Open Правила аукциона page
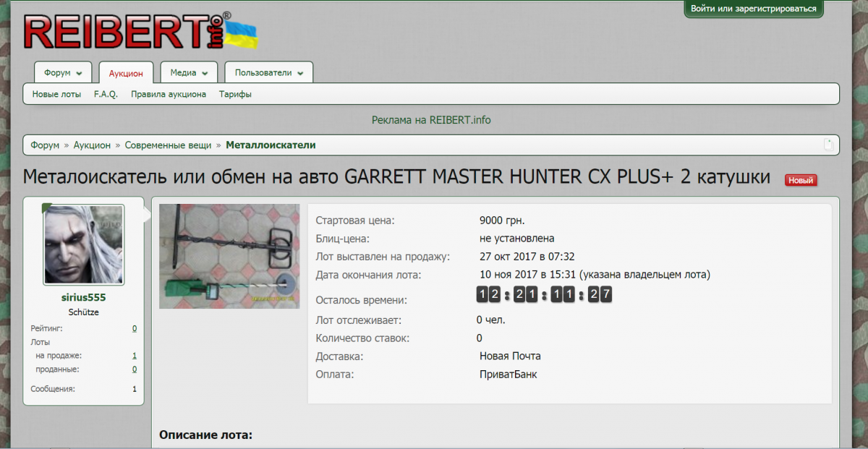Image resolution: width=868 pixels, height=449 pixels. pos(169,94)
